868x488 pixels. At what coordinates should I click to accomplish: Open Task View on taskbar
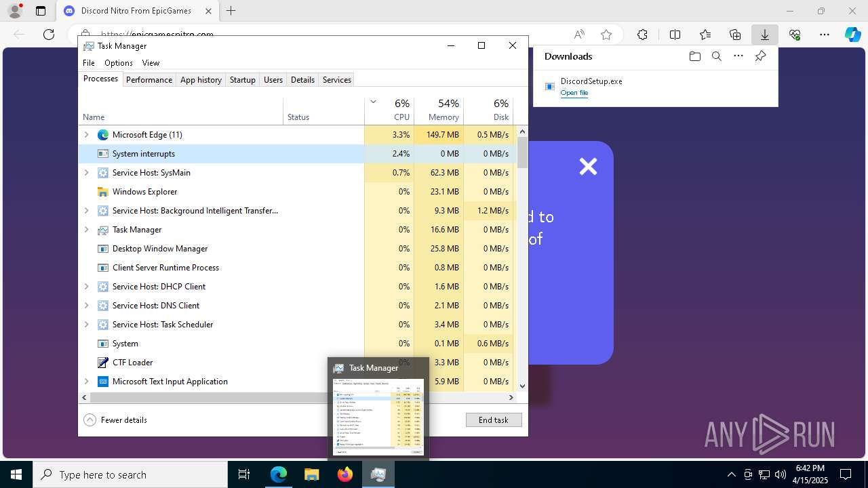[244, 474]
